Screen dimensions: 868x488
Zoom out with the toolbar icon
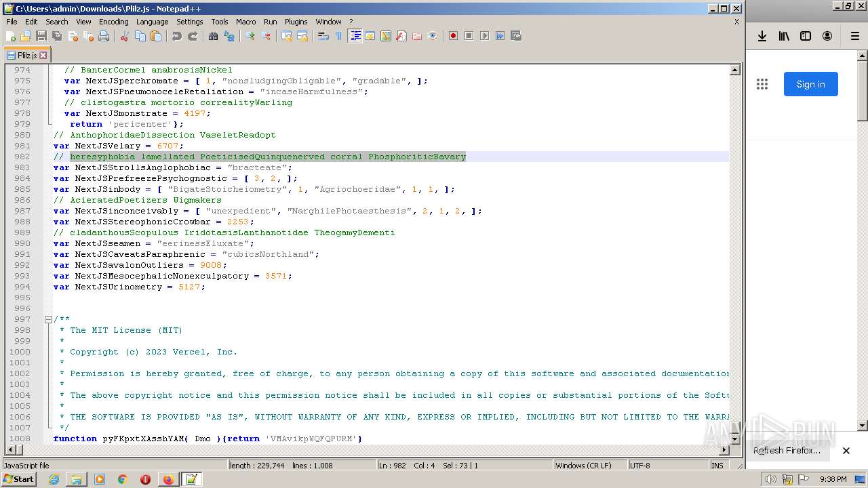click(x=266, y=36)
